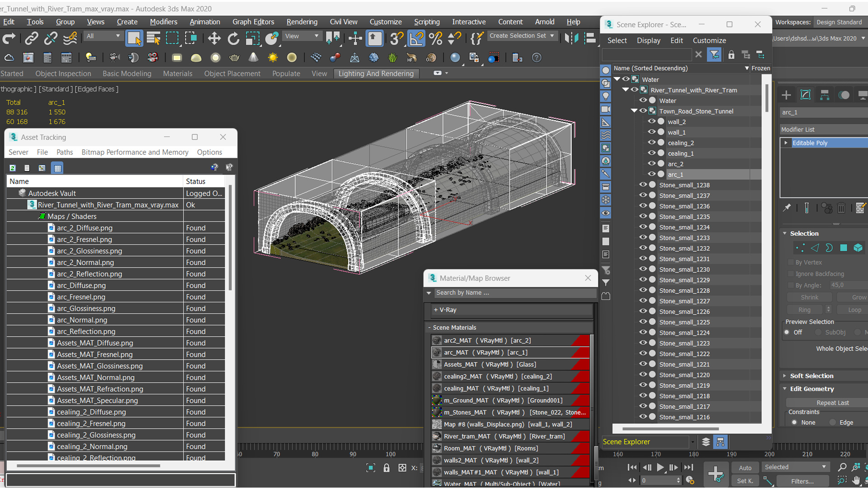868x488 pixels.
Task: Select Polygon sub-object level icon
Action: point(844,248)
